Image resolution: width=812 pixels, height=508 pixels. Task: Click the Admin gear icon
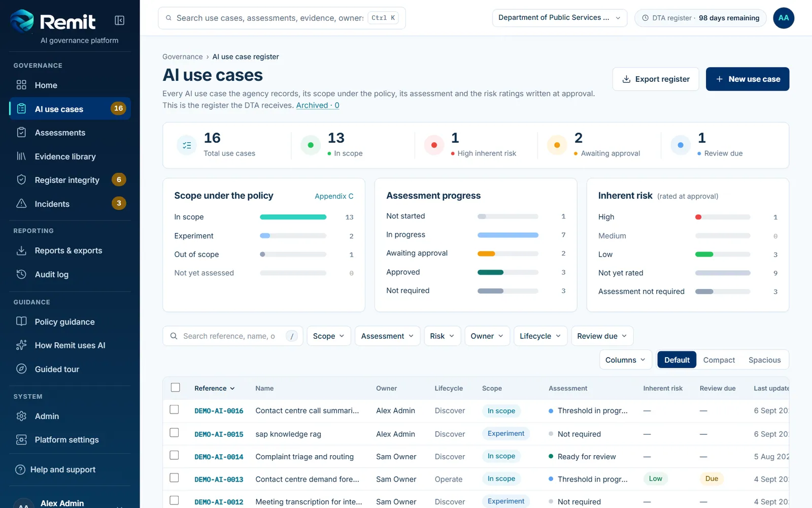[21, 416]
